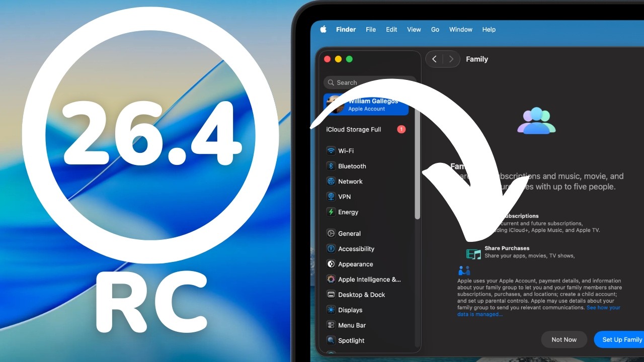644x362 pixels.
Task: Go forward with the right chevron button
Action: 451,59
